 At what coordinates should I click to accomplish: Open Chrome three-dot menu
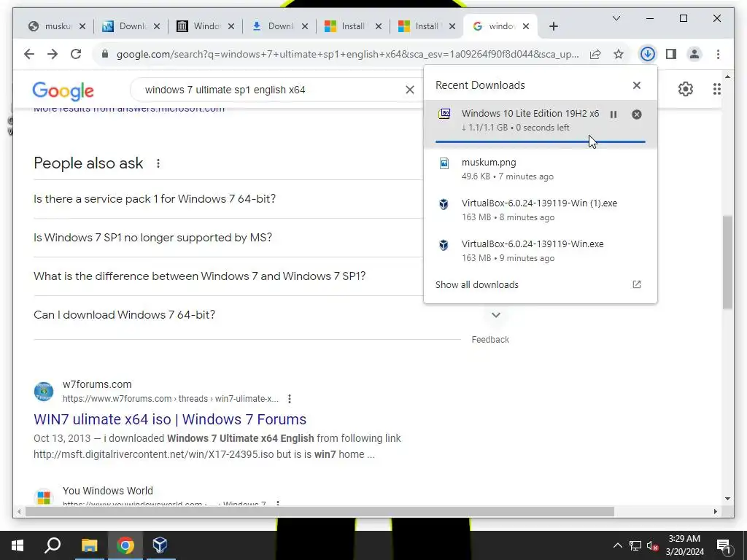tap(718, 54)
